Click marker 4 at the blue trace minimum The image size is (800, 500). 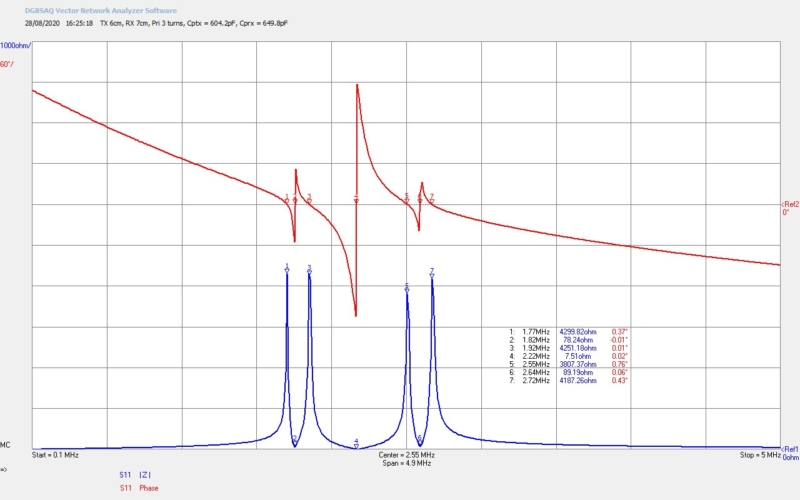pyautogui.click(x=356, y=442)
